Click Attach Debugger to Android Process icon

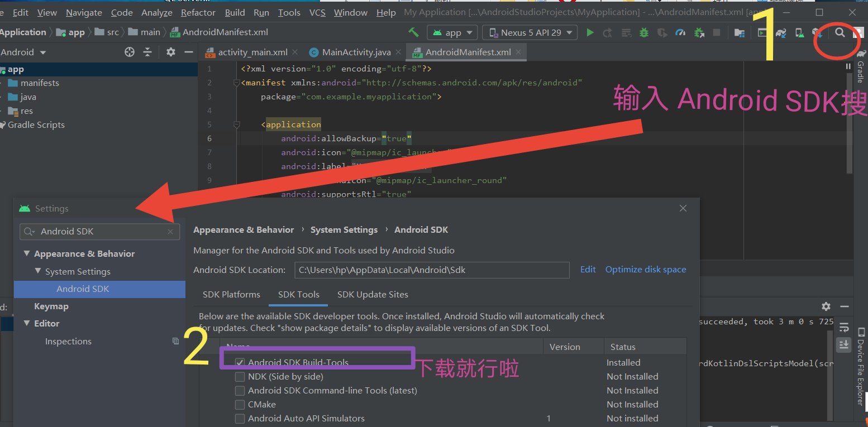698,33
